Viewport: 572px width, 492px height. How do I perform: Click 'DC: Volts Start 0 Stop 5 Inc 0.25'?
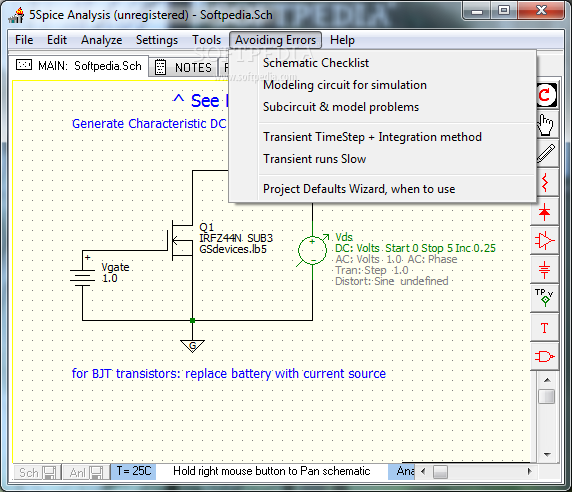tap(415, 248)
